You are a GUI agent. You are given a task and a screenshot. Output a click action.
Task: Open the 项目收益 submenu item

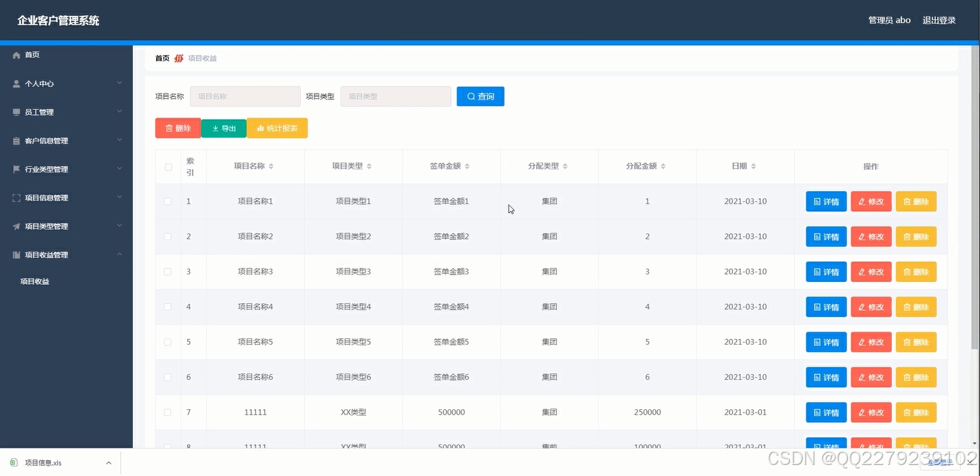35,281
